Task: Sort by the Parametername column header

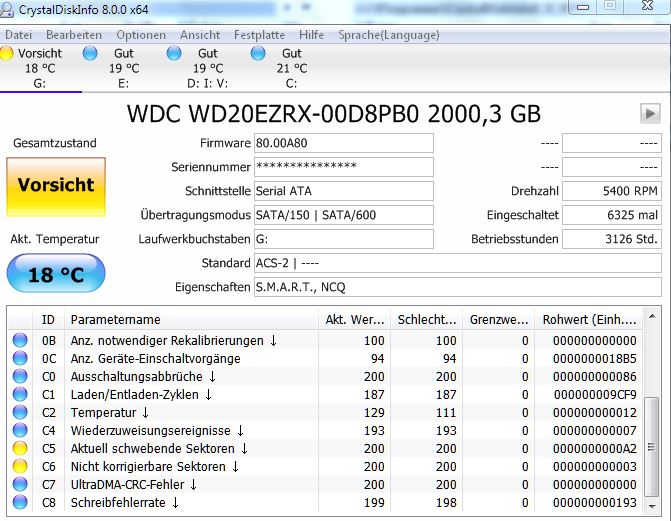Action: [191, 320]
